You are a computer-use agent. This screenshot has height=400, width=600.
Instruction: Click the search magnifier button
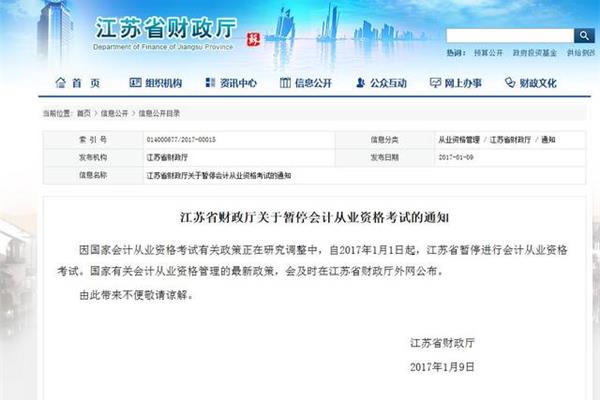click(584, 36)
